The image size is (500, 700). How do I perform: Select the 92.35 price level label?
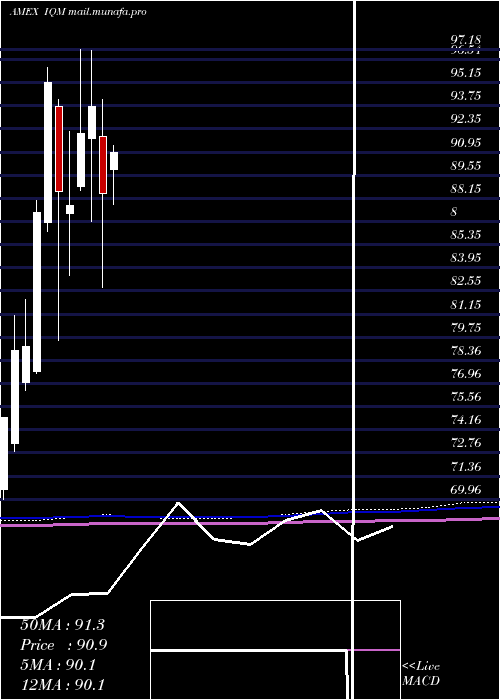(x=466, y=119)
